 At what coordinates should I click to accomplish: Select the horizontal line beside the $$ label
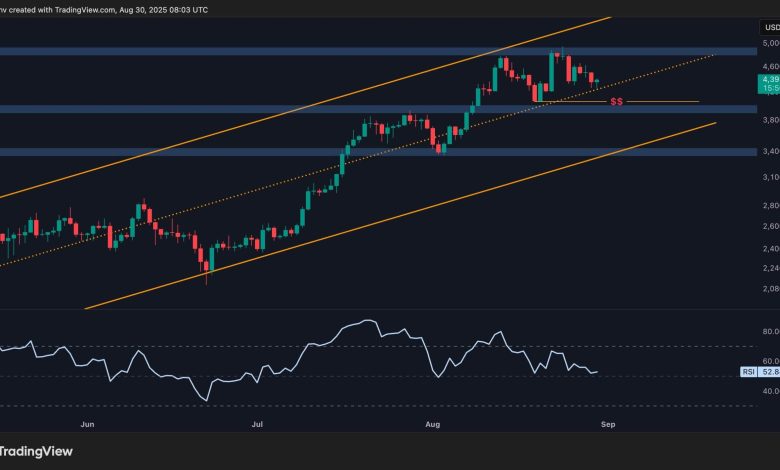[662, 101]
